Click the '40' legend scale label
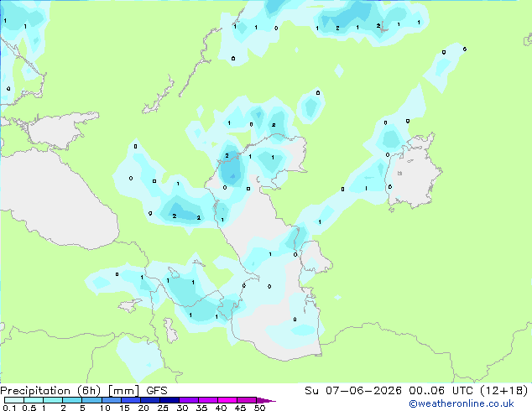Viewport: 532px width, 411px height. pyautogui.click(x=221, y=408)
